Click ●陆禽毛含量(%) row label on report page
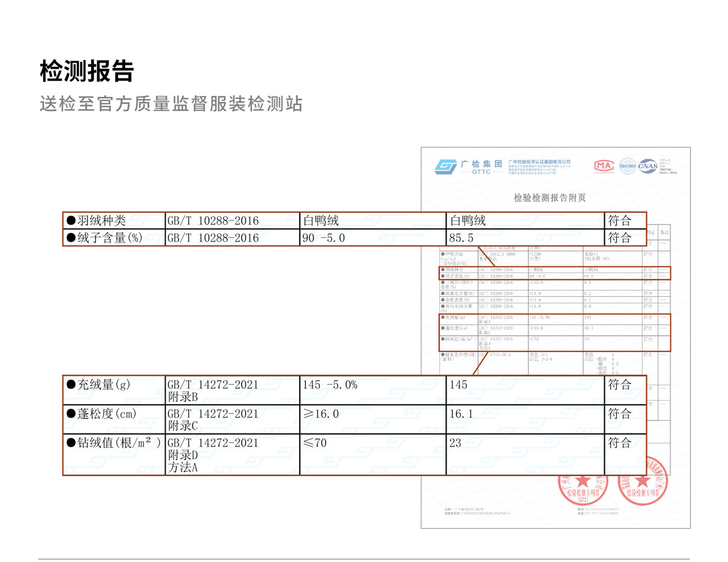Image resolution: width=728 pixels, height=562 pixels. pyautogui.click(x=457, y=294)
